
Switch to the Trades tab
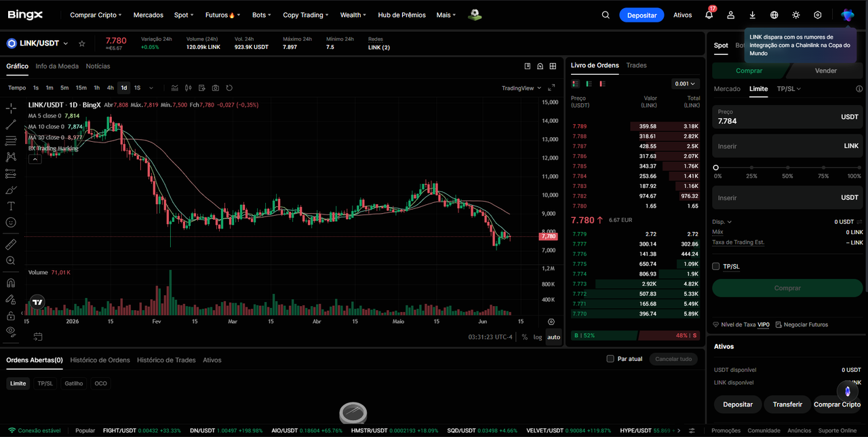[637, 66]
